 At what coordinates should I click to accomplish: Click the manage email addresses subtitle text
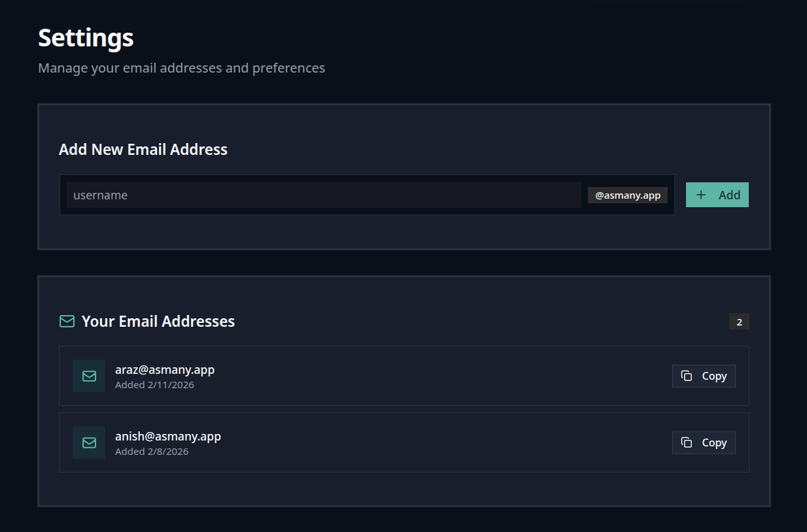click(x=181, y=67)
